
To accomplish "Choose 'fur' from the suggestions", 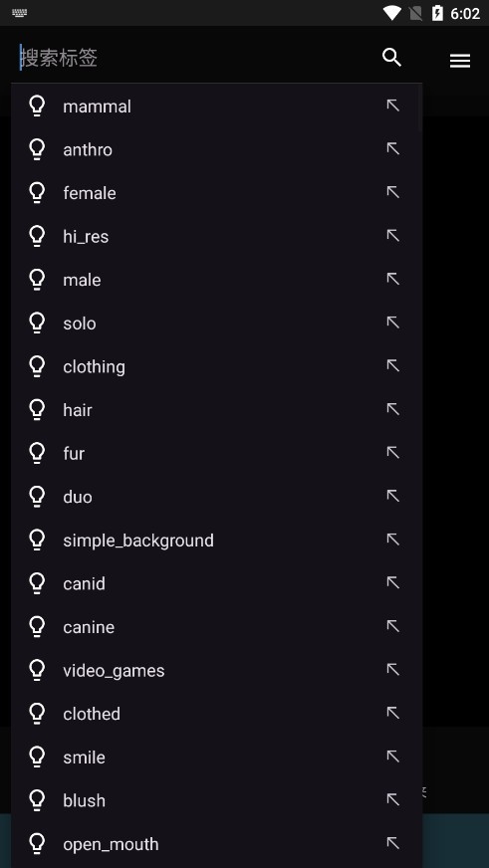I will coord(216,453).
